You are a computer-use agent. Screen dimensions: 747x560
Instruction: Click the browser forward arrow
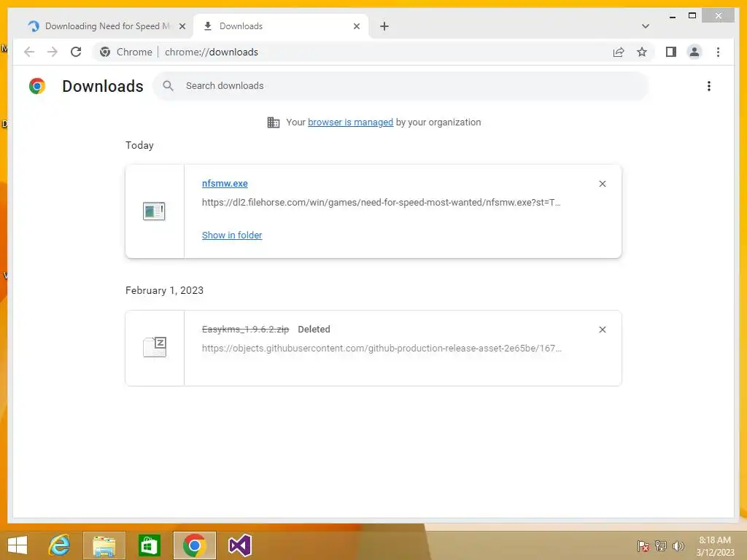(53, 52)
